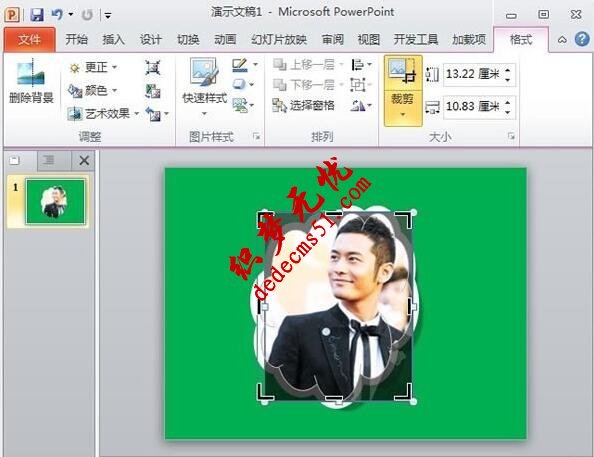Open the 审阅 ribbon tab

coord(333,39)
